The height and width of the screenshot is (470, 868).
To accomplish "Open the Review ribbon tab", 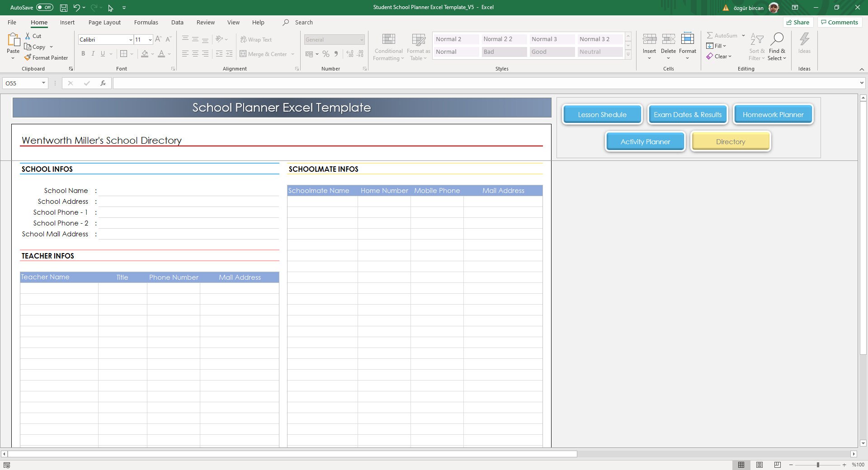I will click(205, 22).
